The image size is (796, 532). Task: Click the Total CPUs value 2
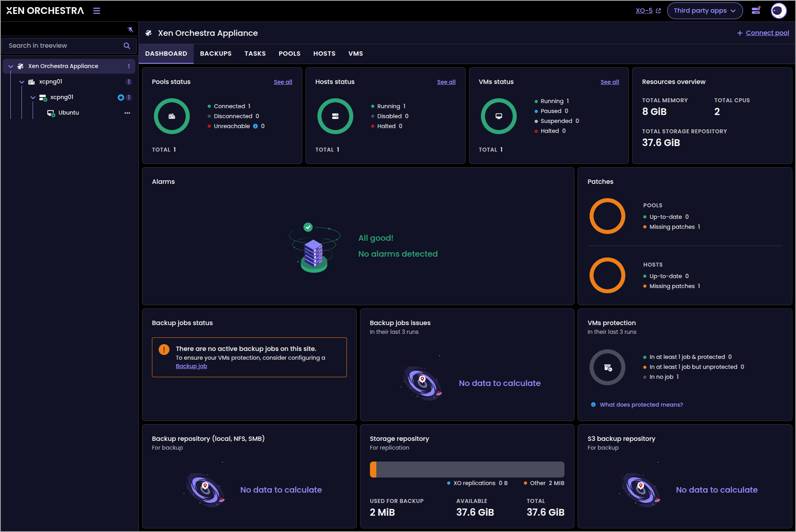[x=717, y=112]
